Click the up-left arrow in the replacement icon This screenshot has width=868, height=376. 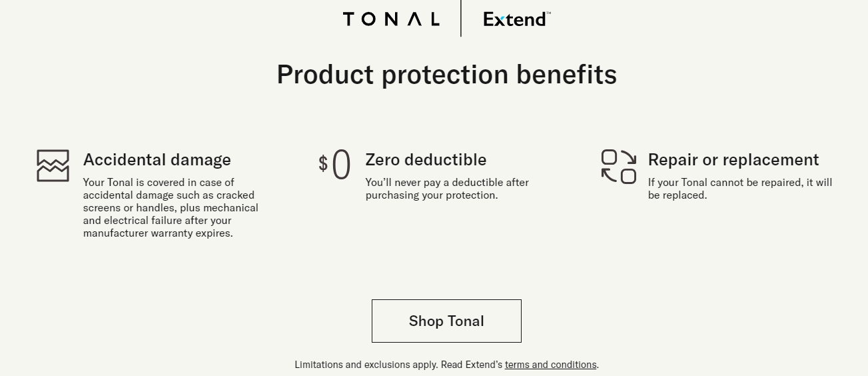(609, 175)
